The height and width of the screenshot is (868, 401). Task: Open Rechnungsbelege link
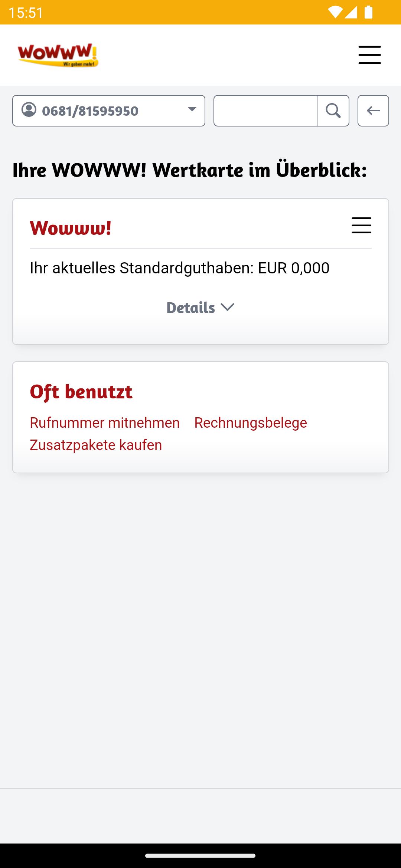[251, 423]
